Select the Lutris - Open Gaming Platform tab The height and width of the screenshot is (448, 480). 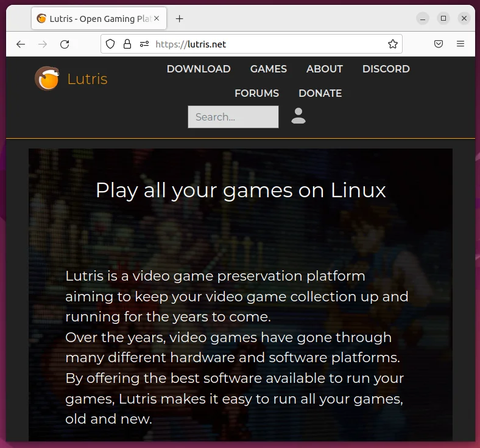point(99,19)
